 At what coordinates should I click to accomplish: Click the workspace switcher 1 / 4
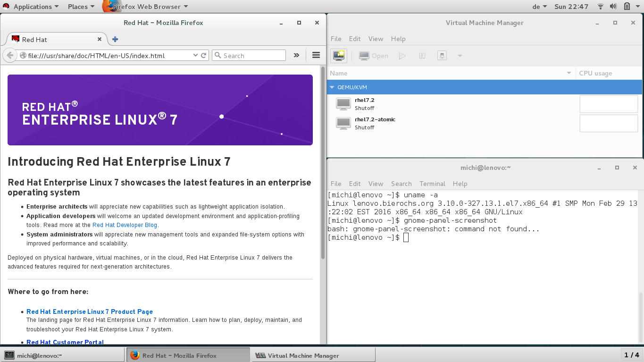click(x=631, y=355)
